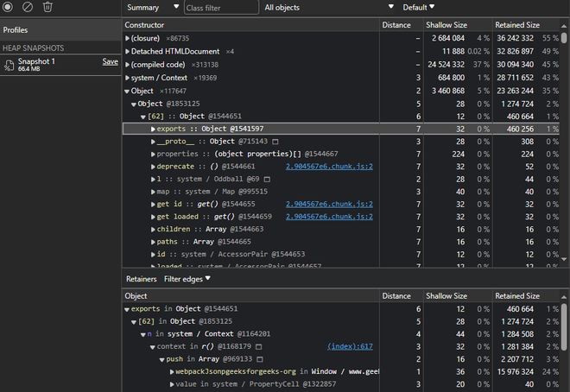This screenshot has width=570, height=392.
Task: Start recording heap profile button
Action: pyautogui.click(x=8, y=7)
